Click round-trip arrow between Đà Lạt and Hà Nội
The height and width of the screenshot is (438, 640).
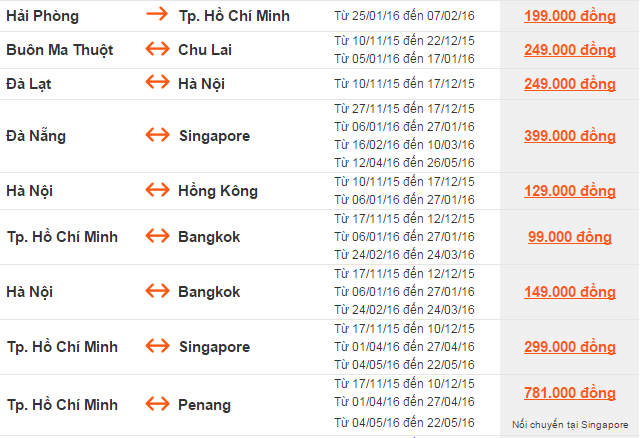pyautogui.click(x=158, y=84)
